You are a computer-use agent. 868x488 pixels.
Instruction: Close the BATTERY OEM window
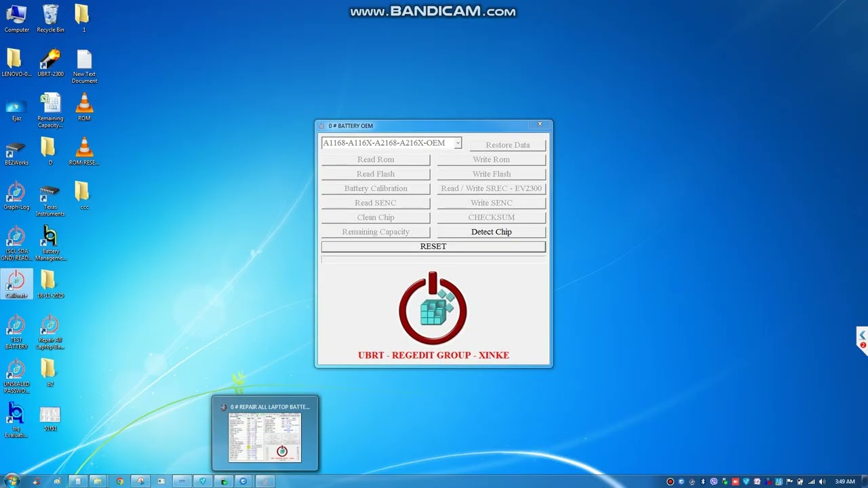click(540, 125)
